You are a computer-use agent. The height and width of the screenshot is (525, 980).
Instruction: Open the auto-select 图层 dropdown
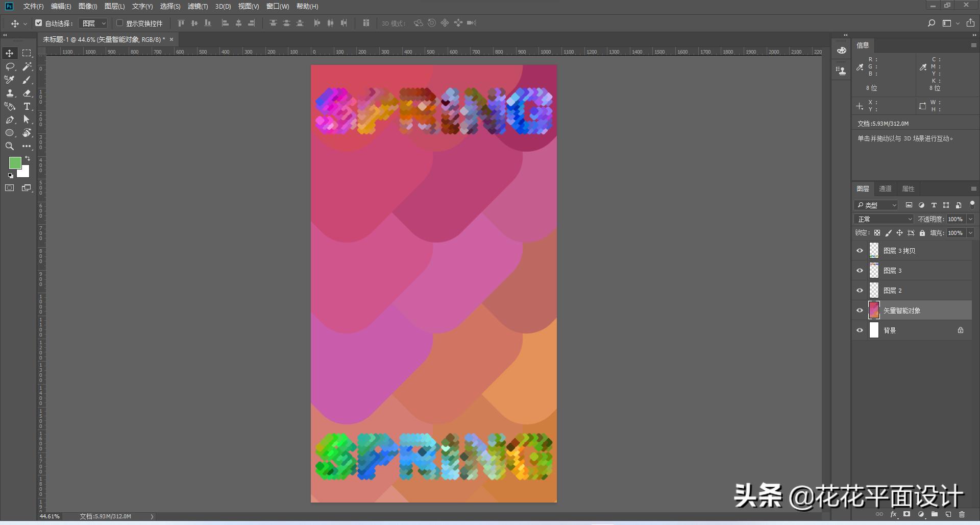(93, 23)
